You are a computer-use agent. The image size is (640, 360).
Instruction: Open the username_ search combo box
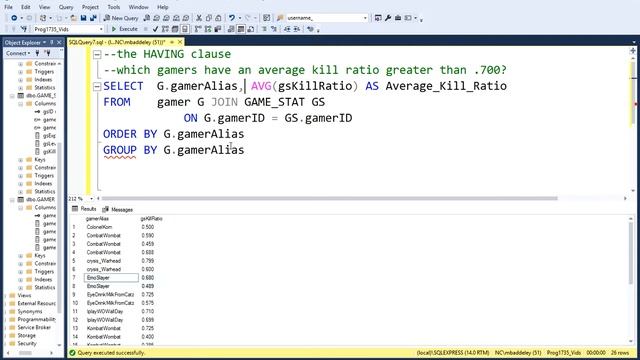point(327,18)
